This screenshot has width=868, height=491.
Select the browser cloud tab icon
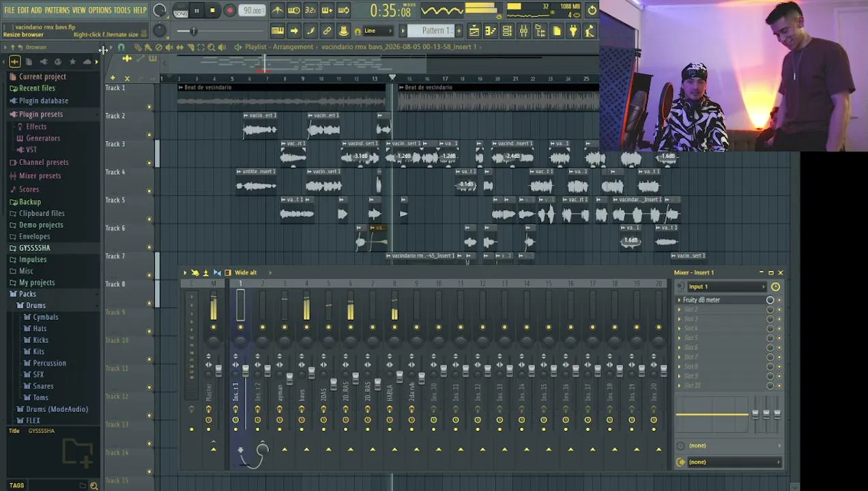(x=87, y=61)
